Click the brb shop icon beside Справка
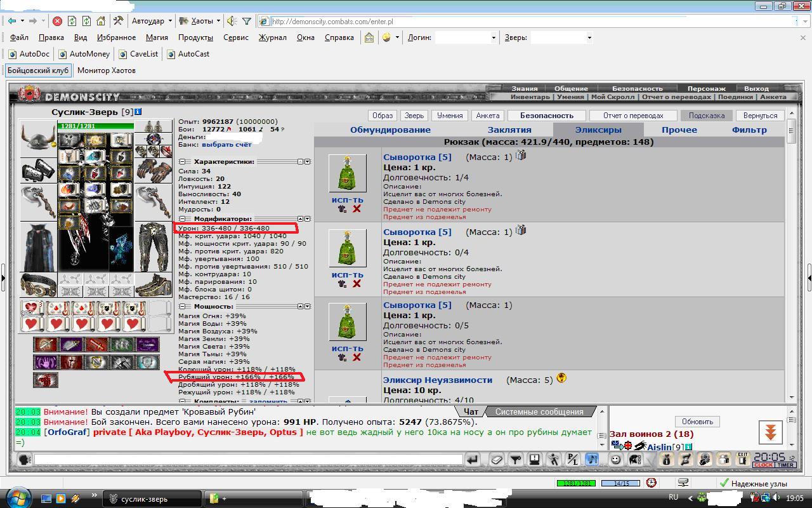The width and height of the screenshot is (812, 508). 369,37
